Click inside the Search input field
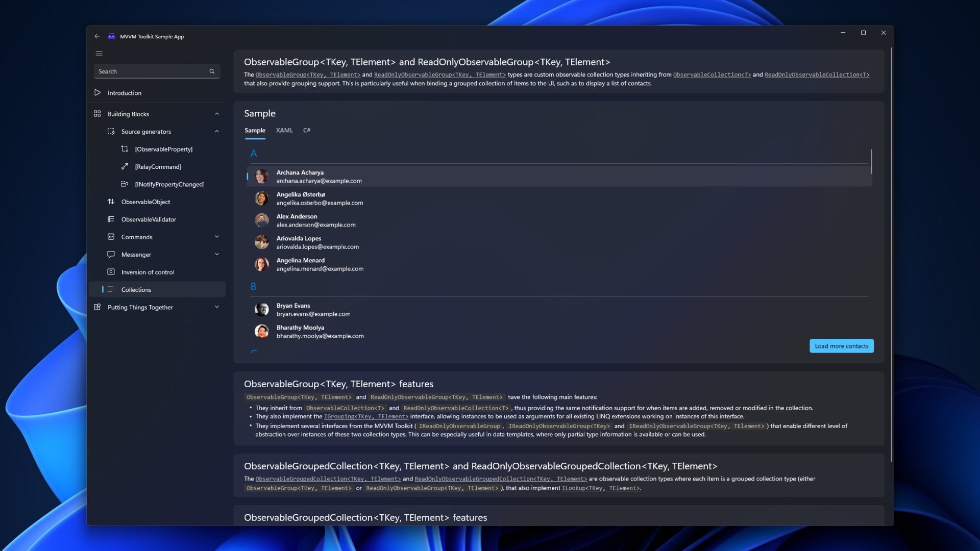980x551 pixels. [x=151, y=71]
